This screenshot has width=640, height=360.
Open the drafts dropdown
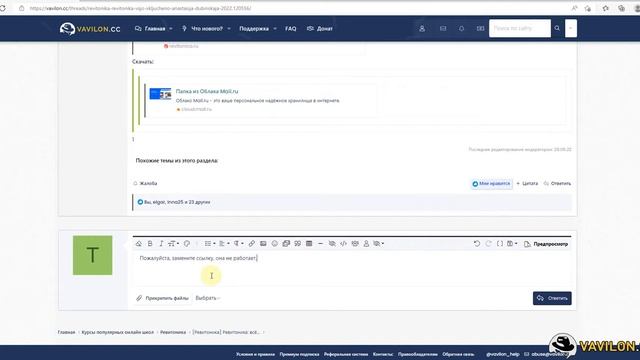pyautogui.click(x=512, y=244)
